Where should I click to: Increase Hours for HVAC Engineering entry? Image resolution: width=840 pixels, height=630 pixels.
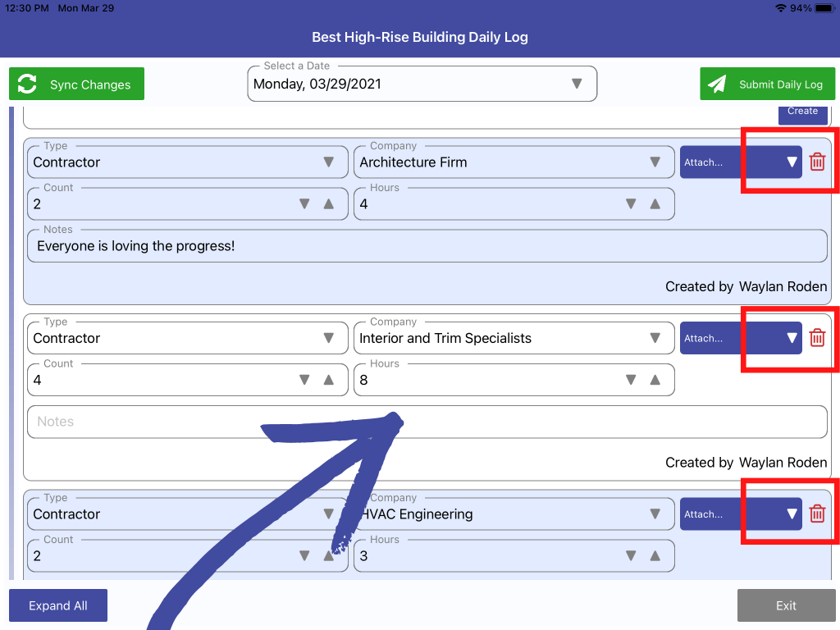pyautogui.click(x=655, y=556)
